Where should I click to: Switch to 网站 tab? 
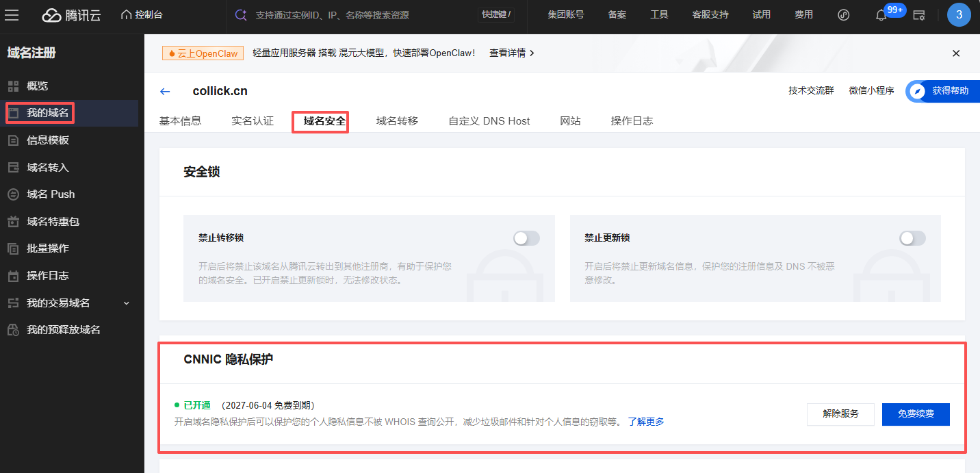570,121
